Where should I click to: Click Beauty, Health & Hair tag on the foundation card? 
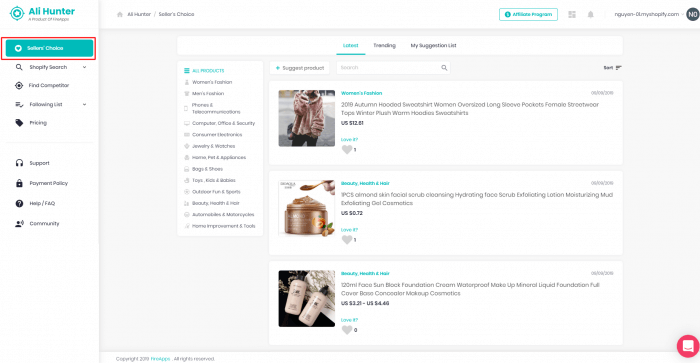[x=365, y=274]
